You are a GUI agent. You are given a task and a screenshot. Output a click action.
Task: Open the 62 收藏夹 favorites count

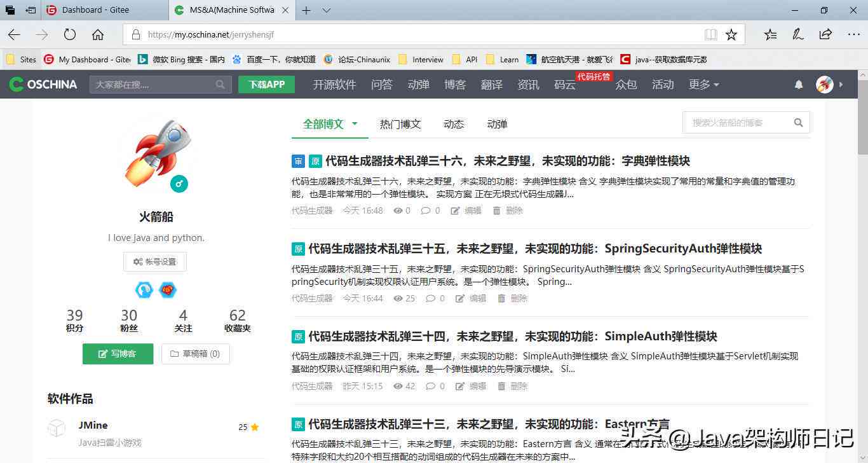point(238,321)
